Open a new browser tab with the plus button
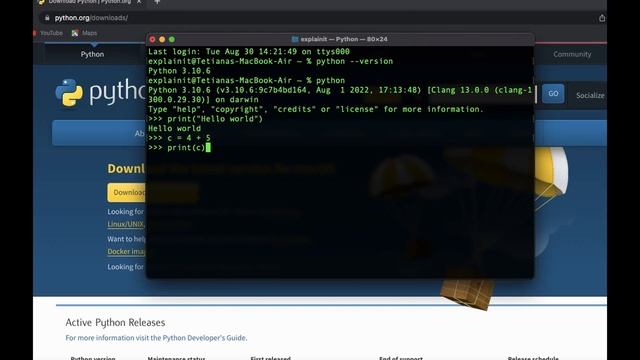 tap(157, 2)
